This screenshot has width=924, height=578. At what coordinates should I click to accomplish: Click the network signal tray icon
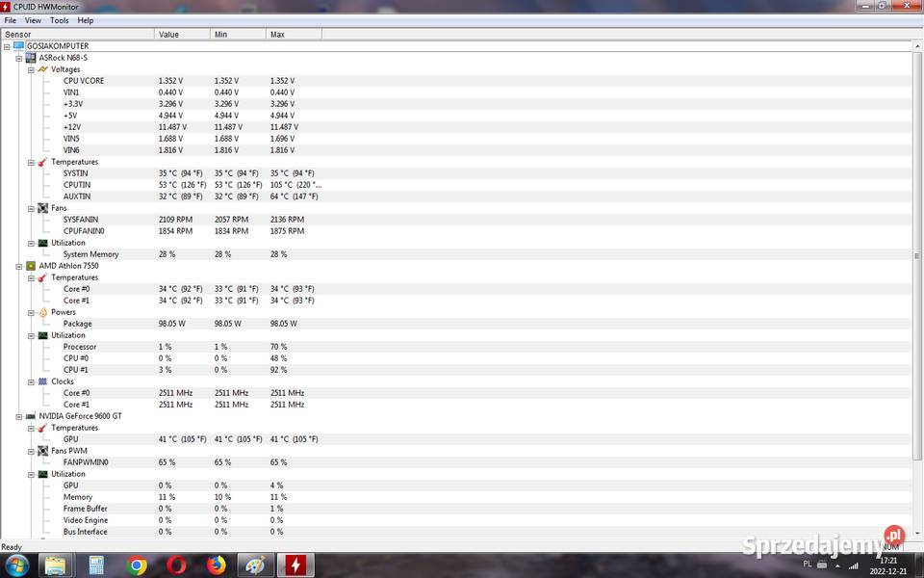pos(854,565)
